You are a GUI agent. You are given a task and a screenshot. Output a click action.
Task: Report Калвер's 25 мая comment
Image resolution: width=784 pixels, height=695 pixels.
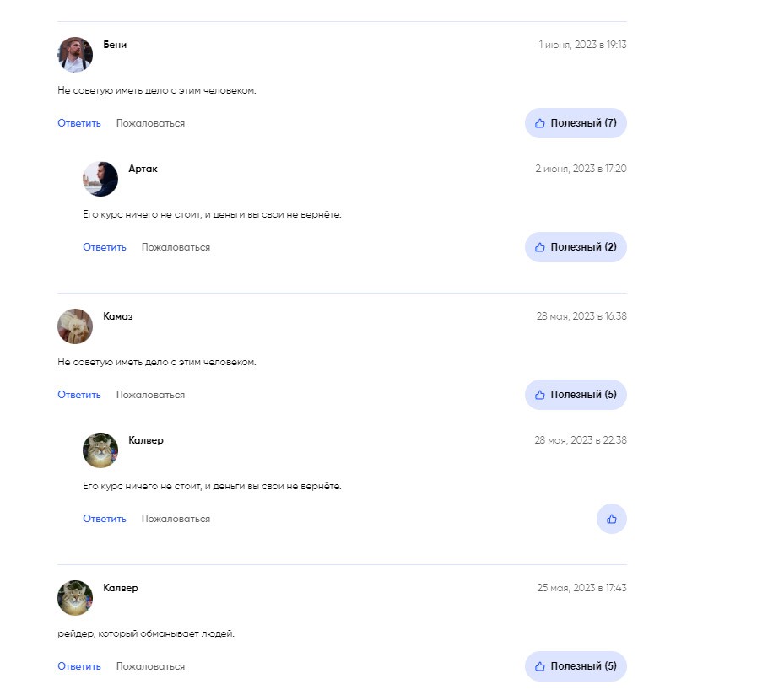pyautogui.click(x=150, y=666)
